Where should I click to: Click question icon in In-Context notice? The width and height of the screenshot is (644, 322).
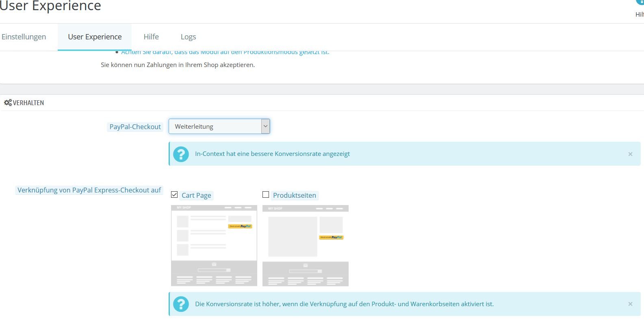click(181, 154)
